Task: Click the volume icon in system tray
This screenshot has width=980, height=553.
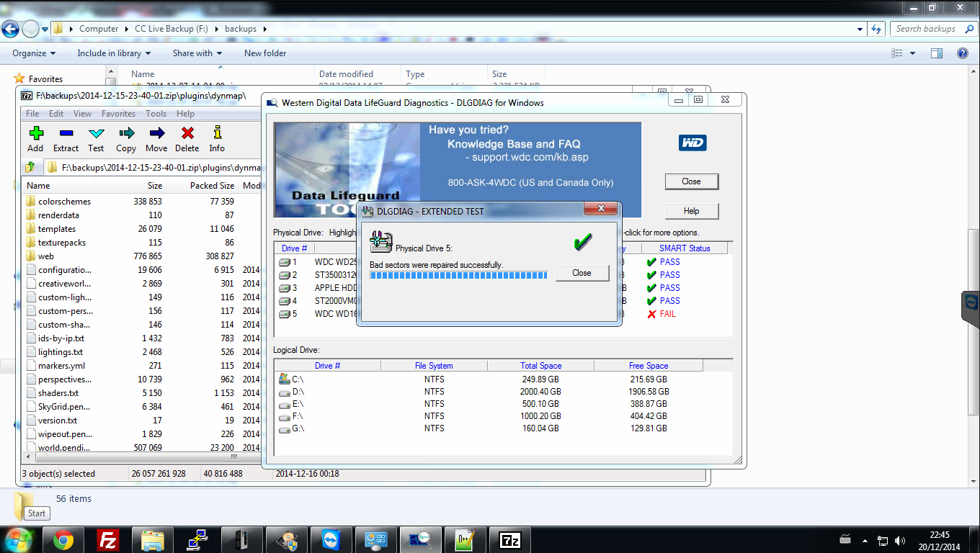Action: coord(900,540)
